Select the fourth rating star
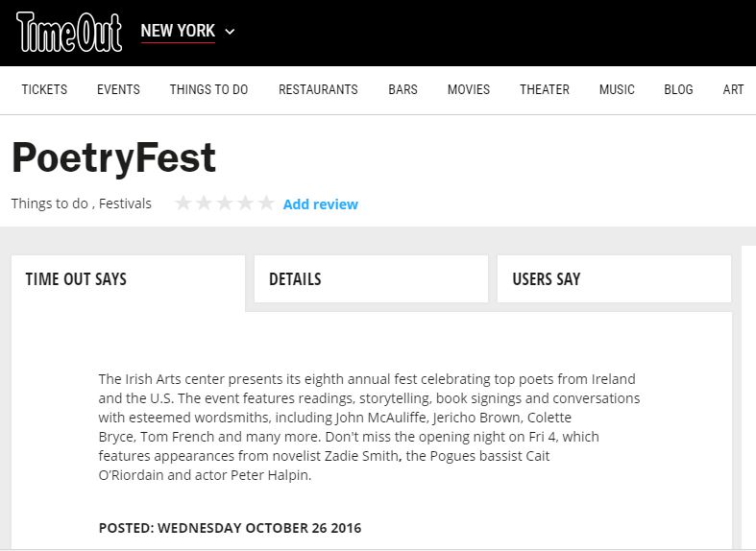The image size is (756, 551). [x=245, y=204]
